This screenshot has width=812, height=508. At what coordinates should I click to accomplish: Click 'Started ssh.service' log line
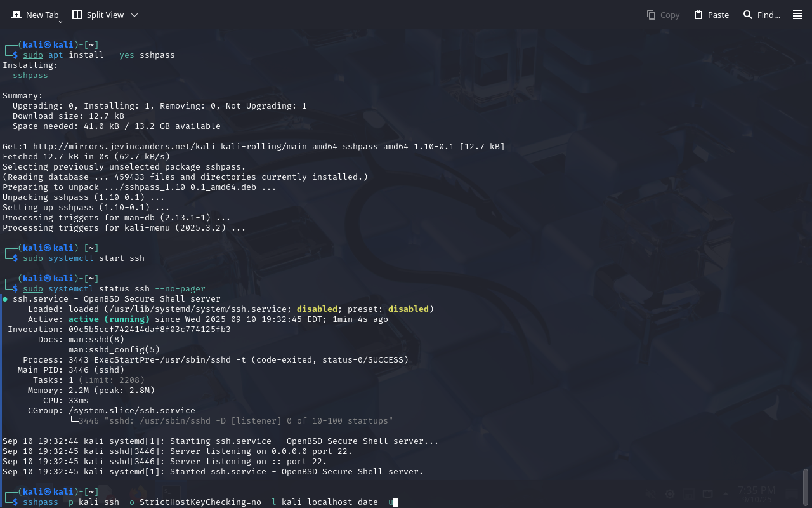(x=213, y=472)
